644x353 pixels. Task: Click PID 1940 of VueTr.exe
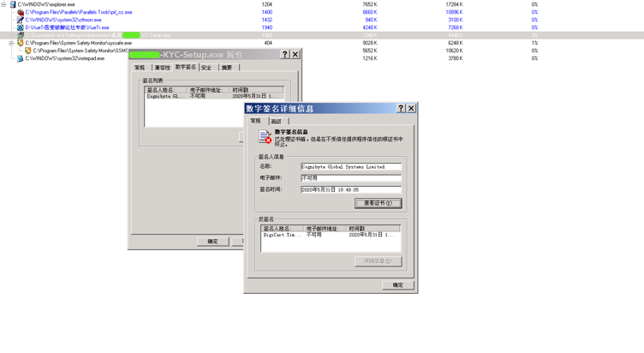click(x=267, y=27)
